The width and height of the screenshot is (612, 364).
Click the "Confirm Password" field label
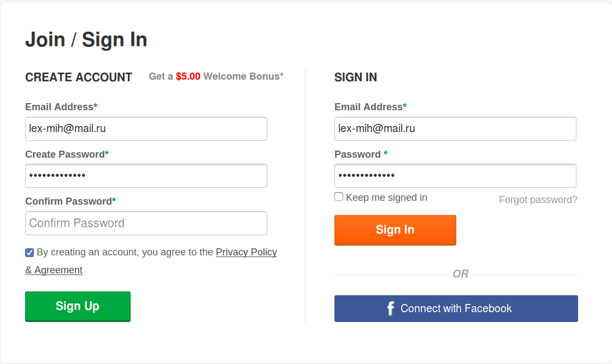(70, 201)
